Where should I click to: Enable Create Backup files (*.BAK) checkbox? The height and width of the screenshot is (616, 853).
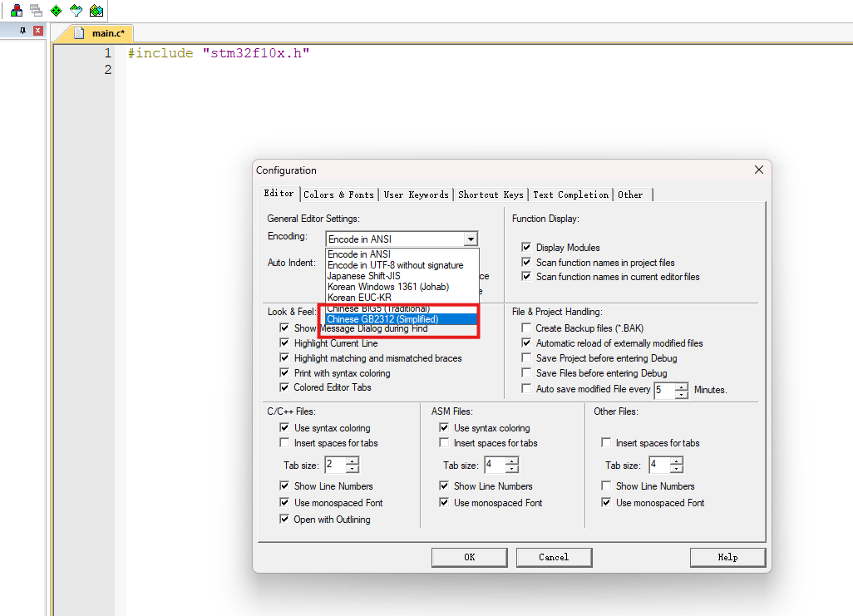coord(526,328)
